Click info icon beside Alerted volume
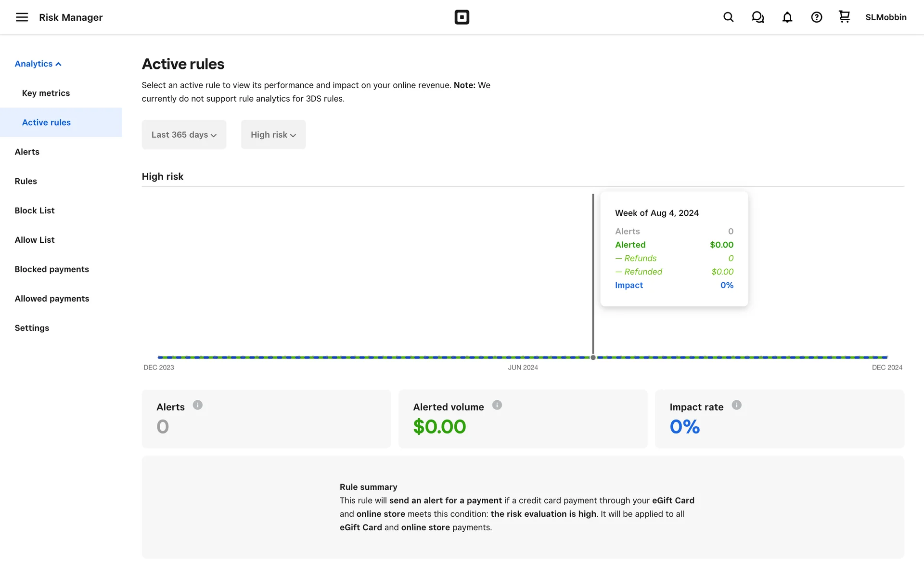924x578 pixels. tap(497, 405)
